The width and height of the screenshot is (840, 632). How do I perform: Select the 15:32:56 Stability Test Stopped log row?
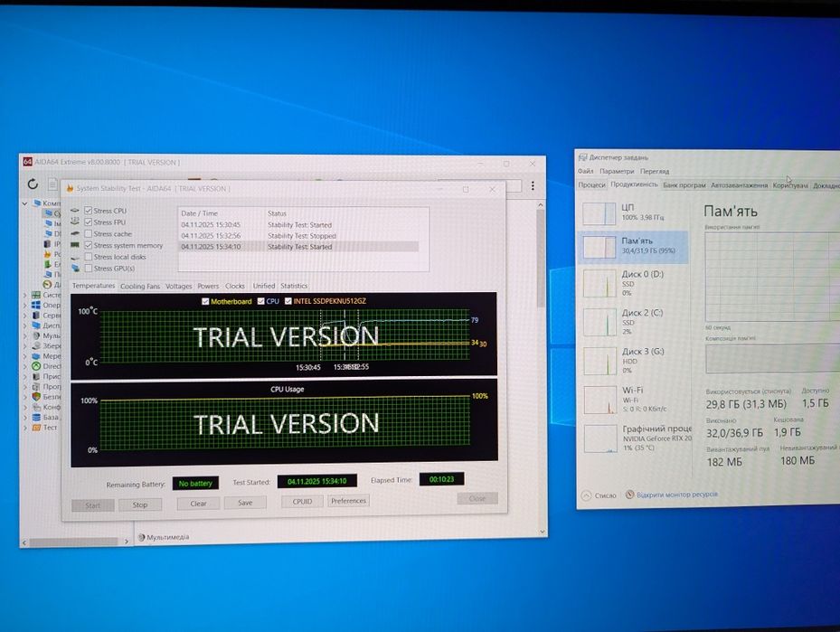[298, 236]
